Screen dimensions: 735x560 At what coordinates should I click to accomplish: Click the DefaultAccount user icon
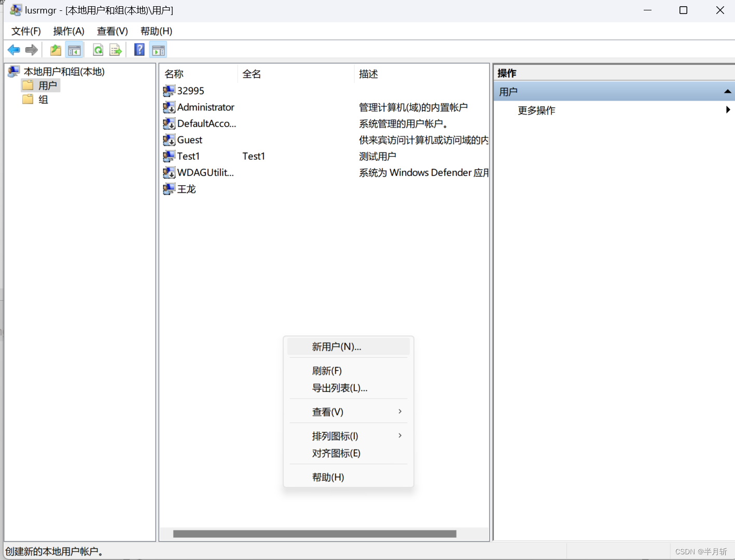pyautogui.click(x=169, y=123)
